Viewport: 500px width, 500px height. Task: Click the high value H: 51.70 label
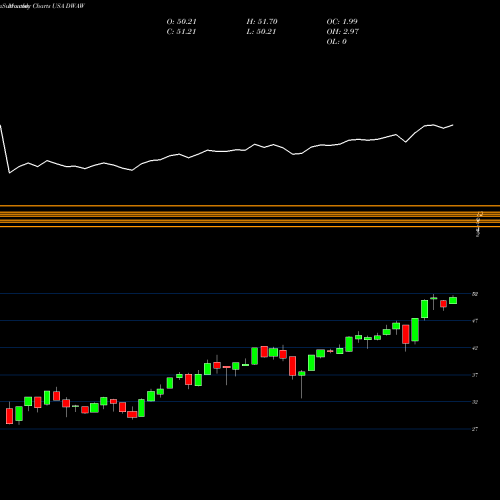(x=262, y=21)
